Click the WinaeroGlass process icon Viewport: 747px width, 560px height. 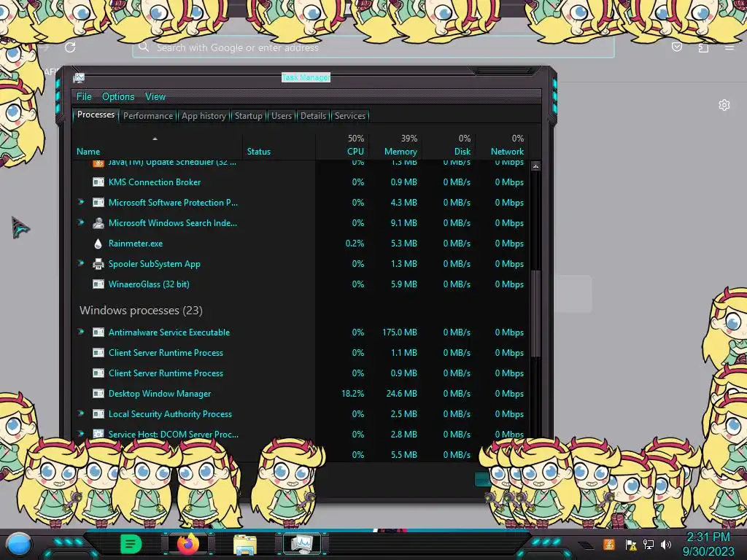coord(98,284)
